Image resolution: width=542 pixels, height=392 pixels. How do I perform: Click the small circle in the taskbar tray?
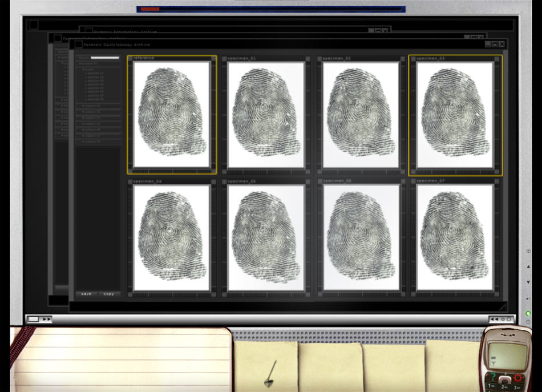click(x=503, y=319)
